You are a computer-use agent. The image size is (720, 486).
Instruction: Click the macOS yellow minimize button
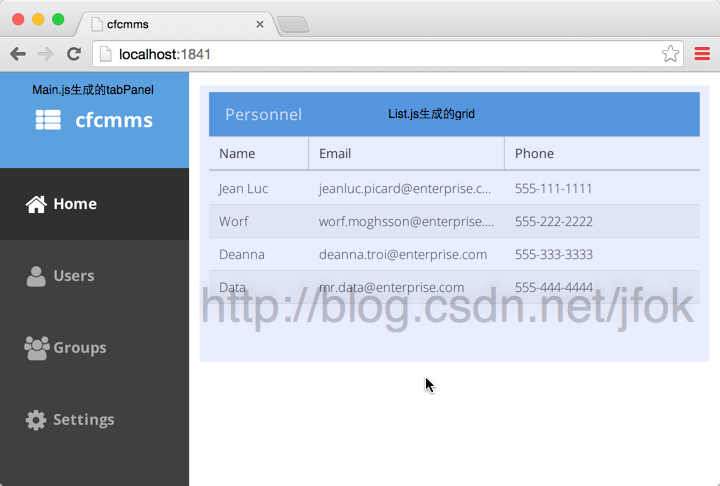point(38,19)
